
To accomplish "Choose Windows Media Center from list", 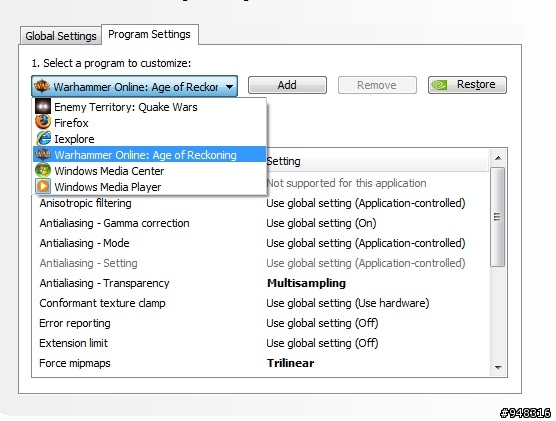I will (x=149, y=171).
